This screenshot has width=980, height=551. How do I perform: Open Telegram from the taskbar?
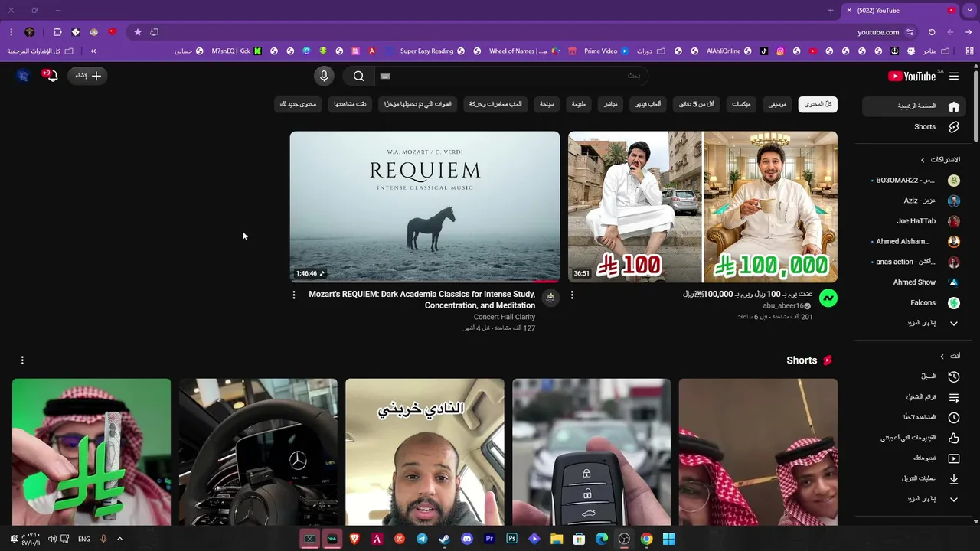pos(422,539)
